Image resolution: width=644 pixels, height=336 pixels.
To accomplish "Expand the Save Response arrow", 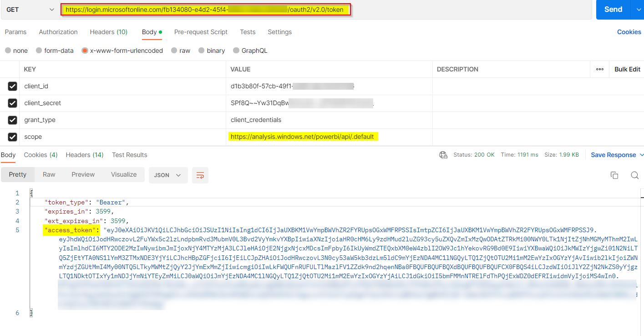I will [x=641, y=155].
